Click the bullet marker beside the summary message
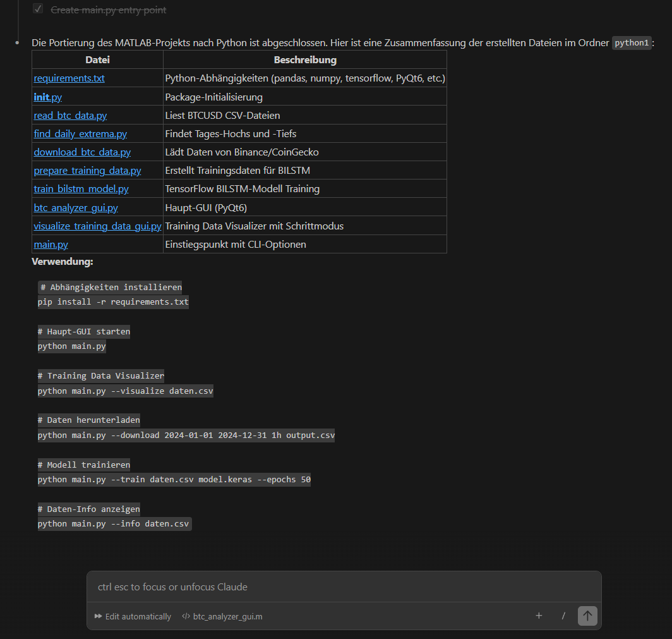 (18, 43)
